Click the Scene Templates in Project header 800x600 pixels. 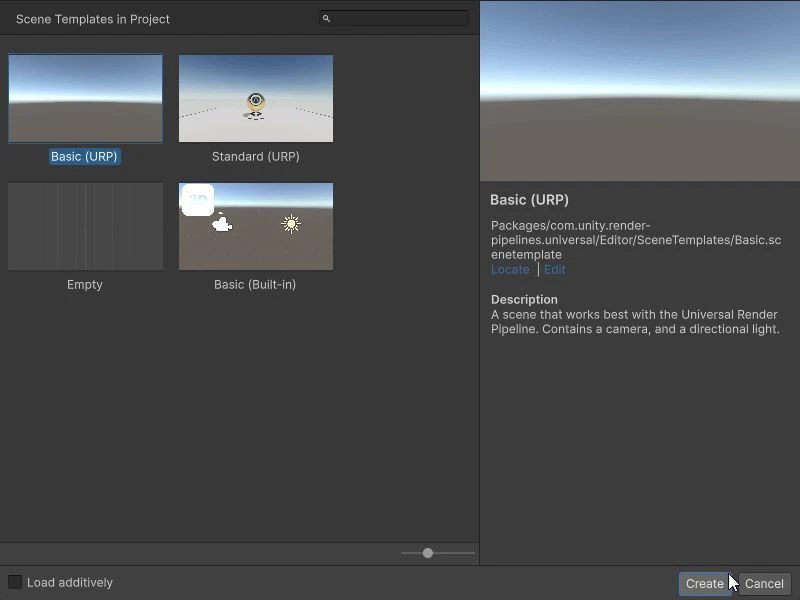[93, 19]
